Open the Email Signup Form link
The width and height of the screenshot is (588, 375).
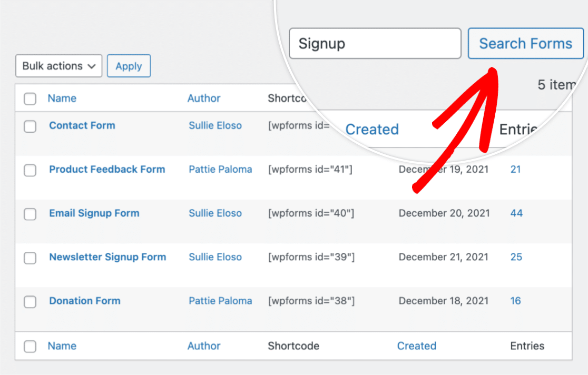pos(94,213)
